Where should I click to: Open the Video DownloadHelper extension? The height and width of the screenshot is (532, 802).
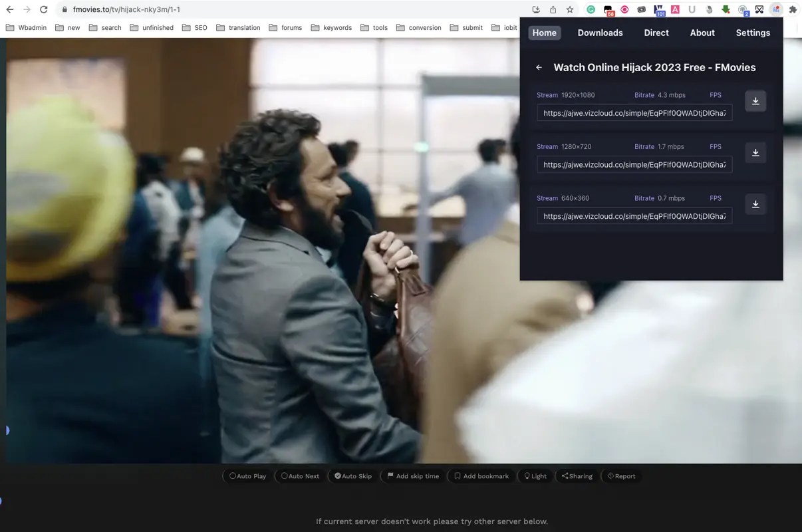[725, 9]
